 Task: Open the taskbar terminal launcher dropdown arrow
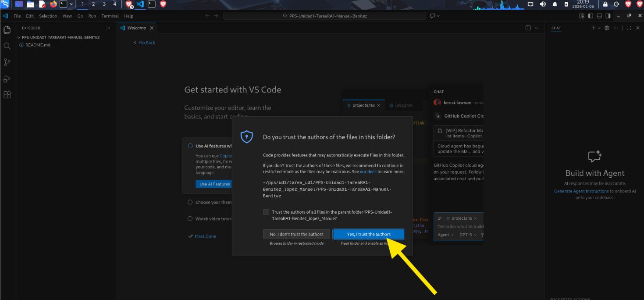71,4
